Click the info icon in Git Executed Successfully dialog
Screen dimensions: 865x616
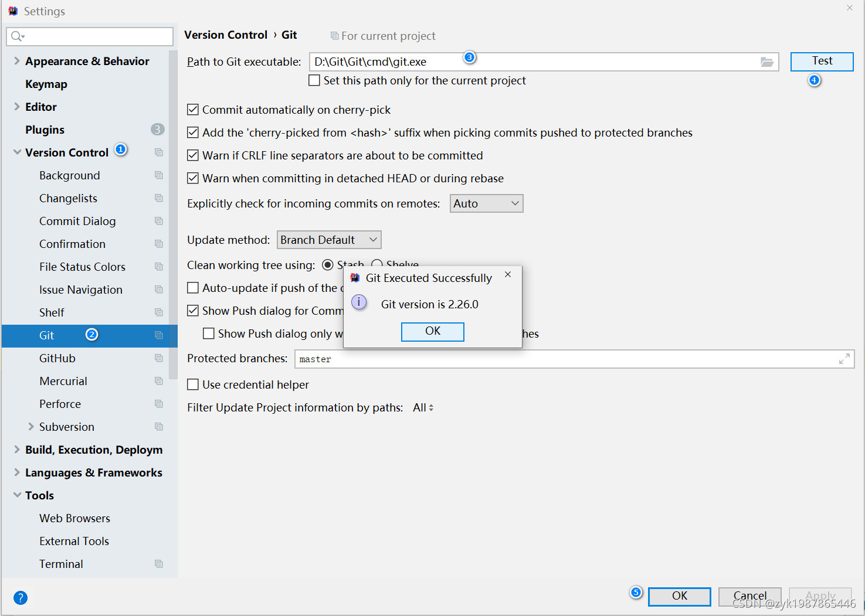pyautogui.click(x=359, y=302)
